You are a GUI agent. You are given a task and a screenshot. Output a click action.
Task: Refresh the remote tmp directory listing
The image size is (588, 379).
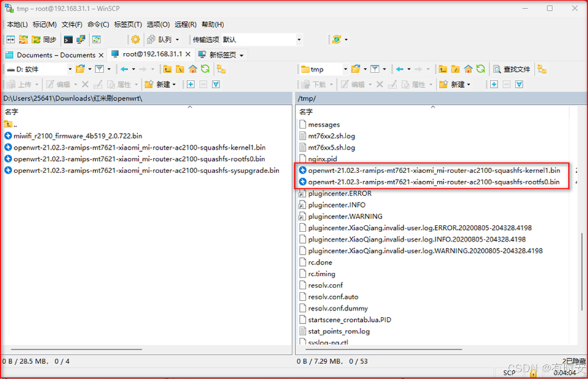click(x=481, y=69)
